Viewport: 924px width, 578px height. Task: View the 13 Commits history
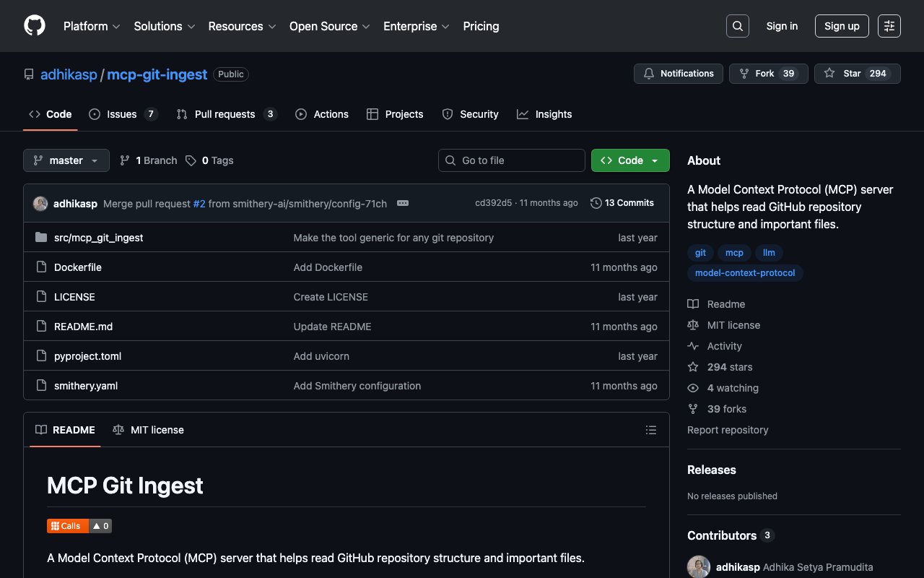point(622,203)
